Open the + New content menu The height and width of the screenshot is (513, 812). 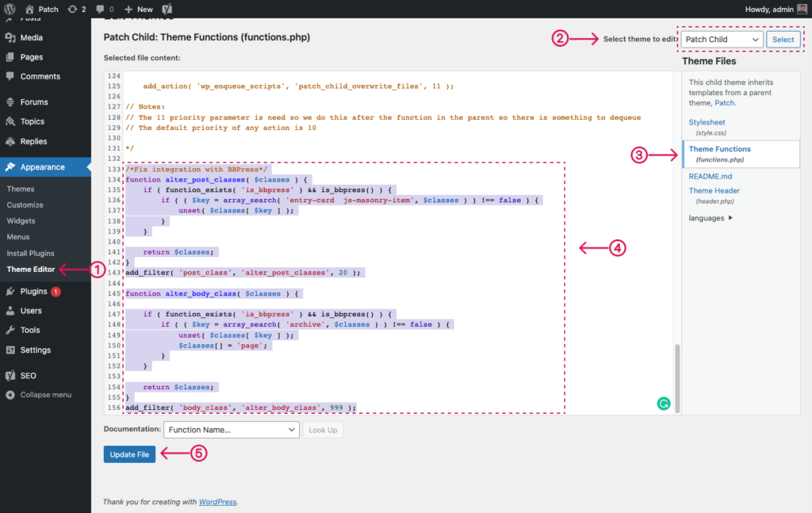pos(139,9)
